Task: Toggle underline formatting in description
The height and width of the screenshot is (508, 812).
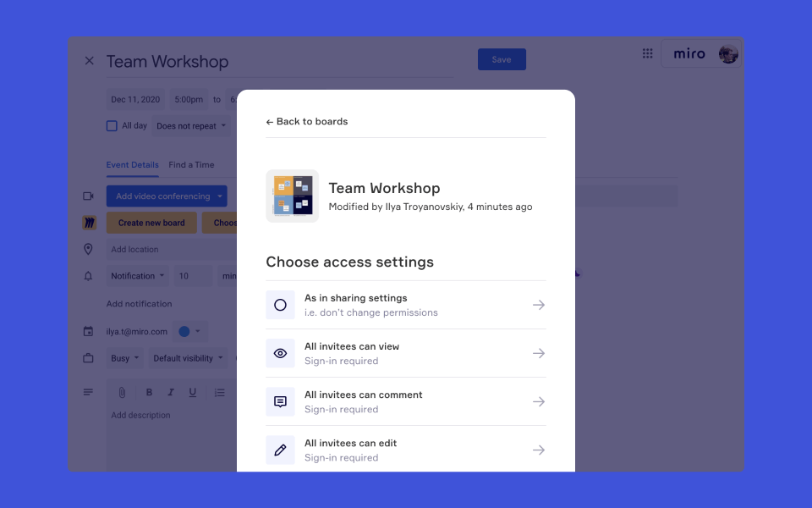Action: click(193, 392)
